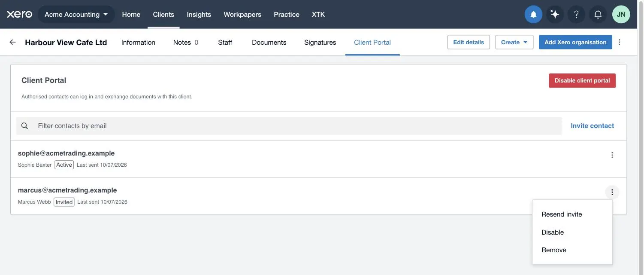Viewport: 644px width, 275px height.
Task: Click the Harbour View Cafe Ltd heading
Action: 66,42
